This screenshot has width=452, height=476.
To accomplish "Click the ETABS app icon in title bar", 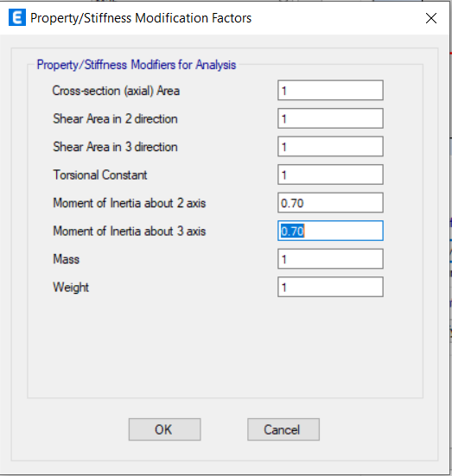I will tap(17, 17).
